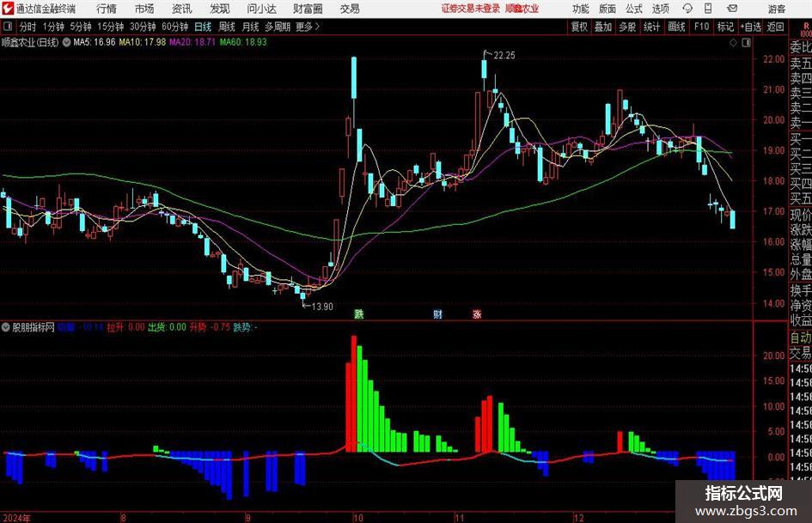Switch to 60分钟 period tab

[174, 27]
